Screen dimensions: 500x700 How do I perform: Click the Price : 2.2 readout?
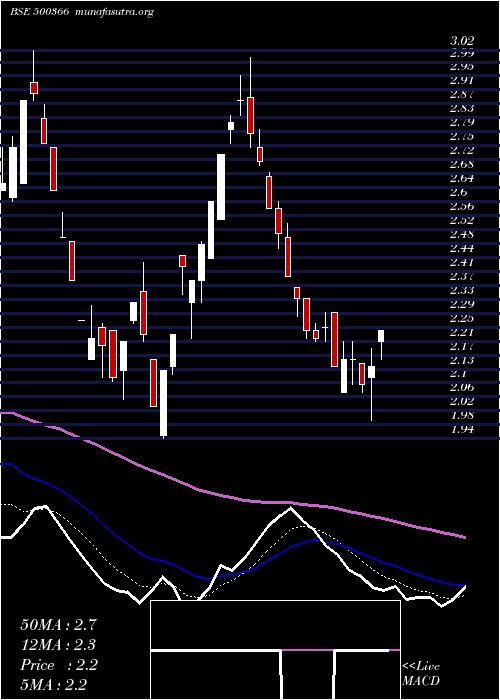click(x=58, y=665)
